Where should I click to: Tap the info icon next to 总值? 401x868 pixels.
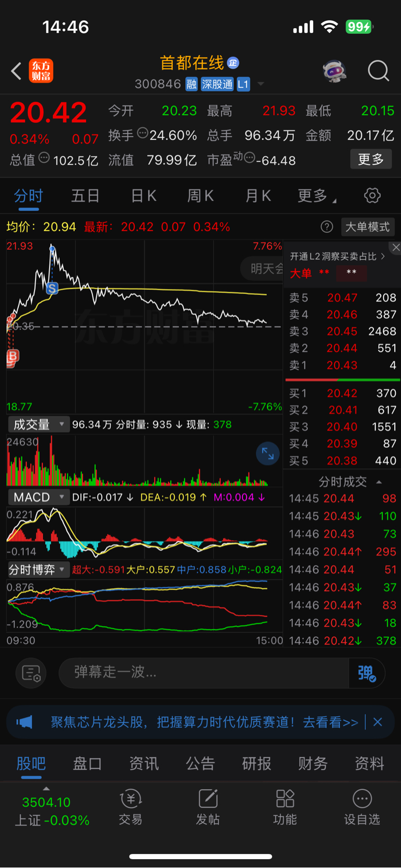44,158
